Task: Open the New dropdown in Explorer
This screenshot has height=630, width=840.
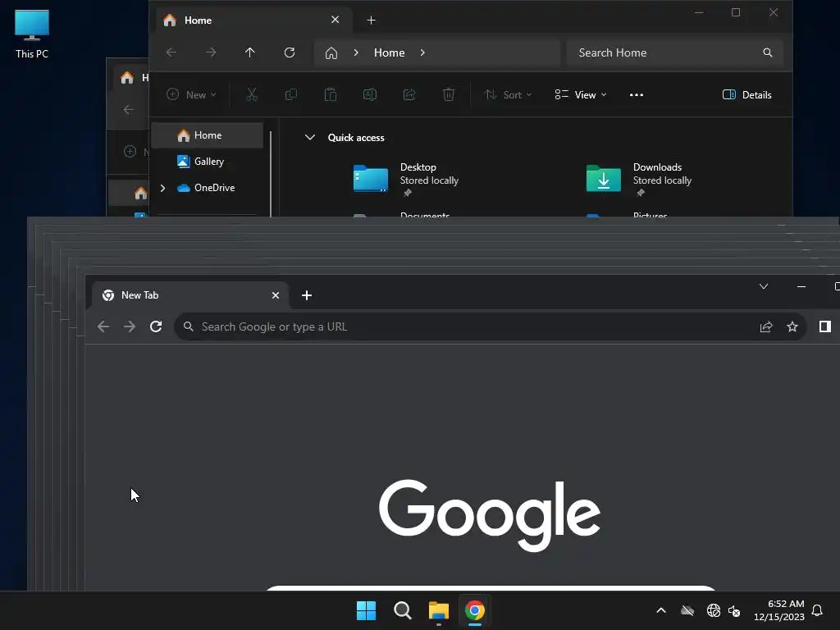Action: [x=191, y=95]
